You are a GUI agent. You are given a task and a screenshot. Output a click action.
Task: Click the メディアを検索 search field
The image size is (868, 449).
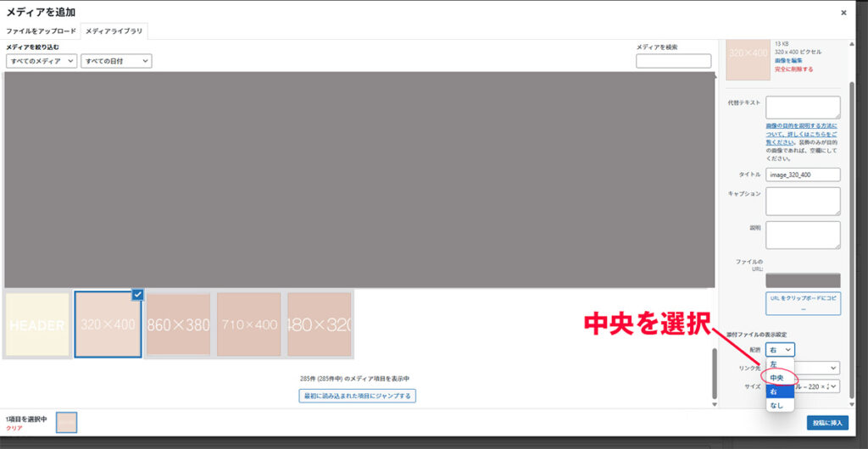click(x=673, y=61)
